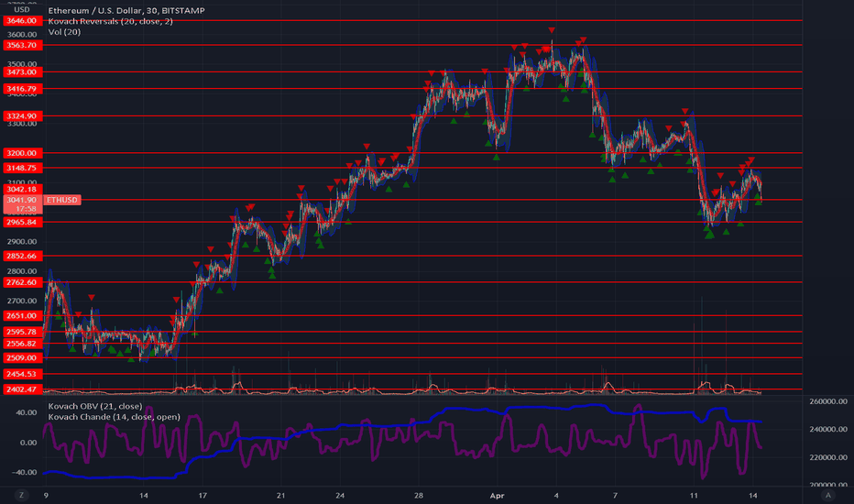Click the Apr label on time axis

pos(498,496)
